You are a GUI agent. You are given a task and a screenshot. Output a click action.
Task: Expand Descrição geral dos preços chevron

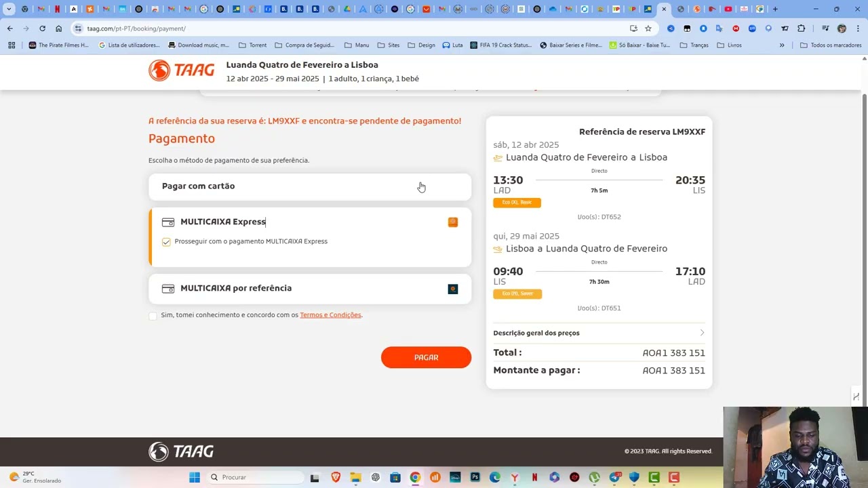(x=702, y=333)
